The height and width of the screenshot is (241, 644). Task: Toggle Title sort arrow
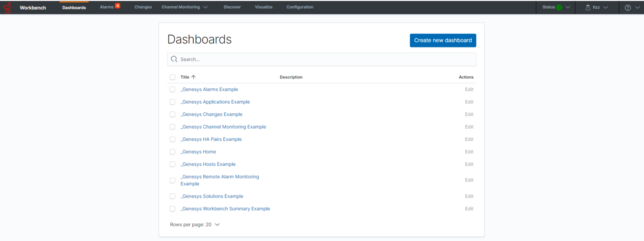click(194, 77)
